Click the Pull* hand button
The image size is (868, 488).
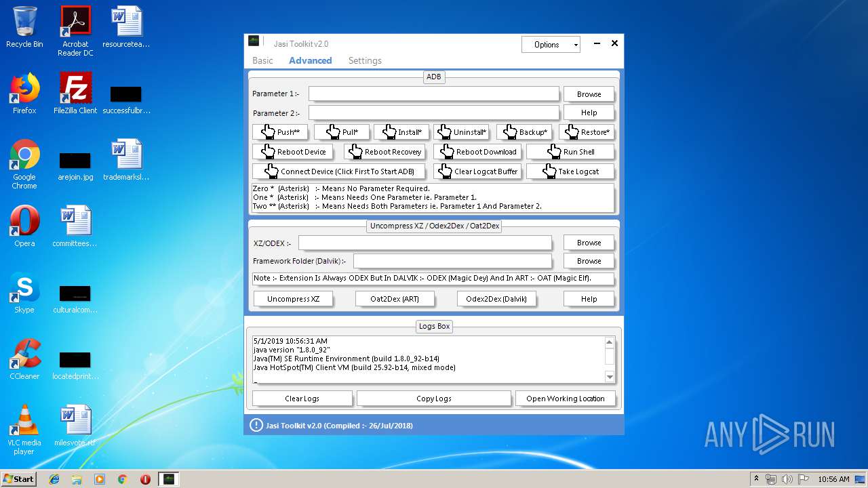point(342,132)
